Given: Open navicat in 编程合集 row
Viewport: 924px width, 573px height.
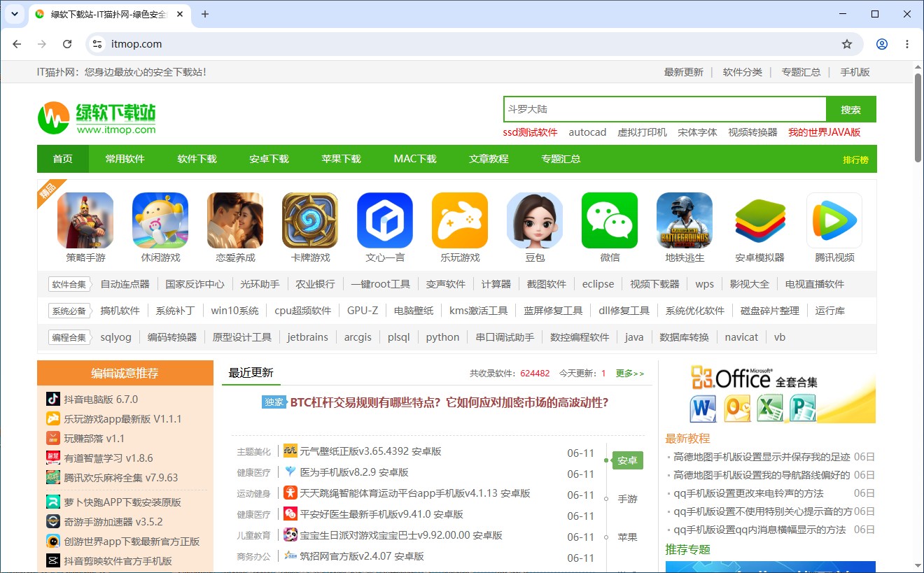Looking at the screenshot, I should tap(741, 337).
